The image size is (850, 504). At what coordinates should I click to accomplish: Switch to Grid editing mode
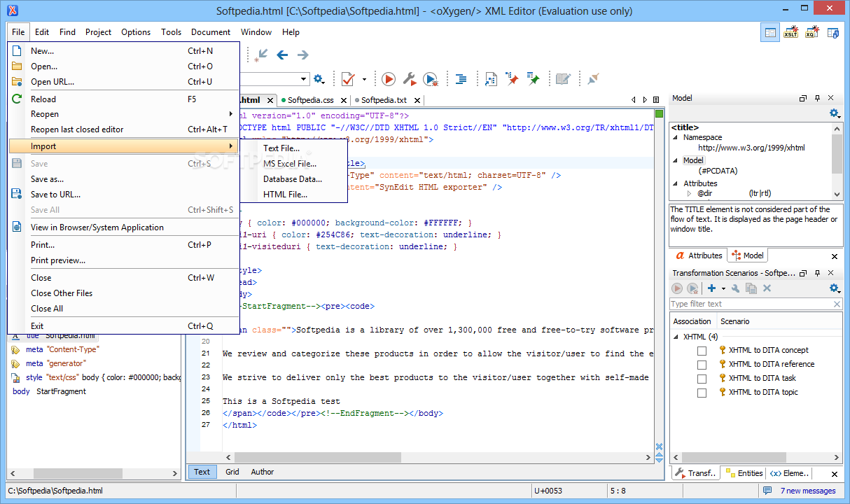(x=232, y=472)
